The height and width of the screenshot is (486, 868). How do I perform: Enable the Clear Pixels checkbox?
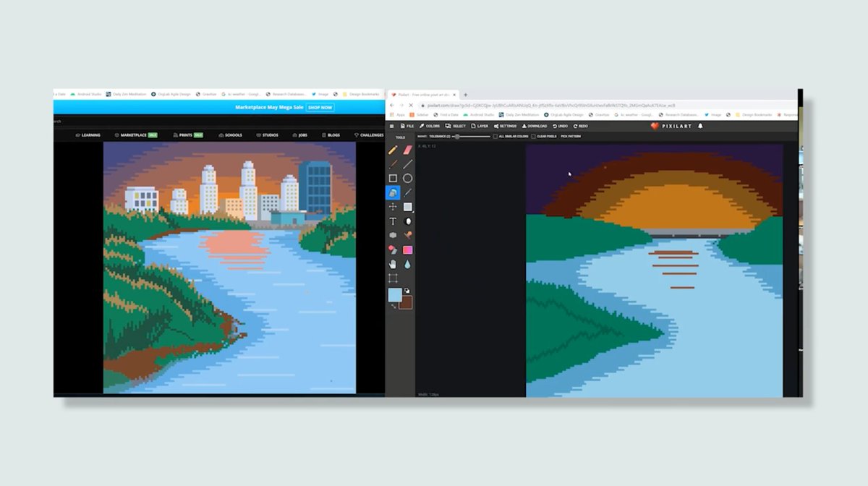[x=533, y=136]
